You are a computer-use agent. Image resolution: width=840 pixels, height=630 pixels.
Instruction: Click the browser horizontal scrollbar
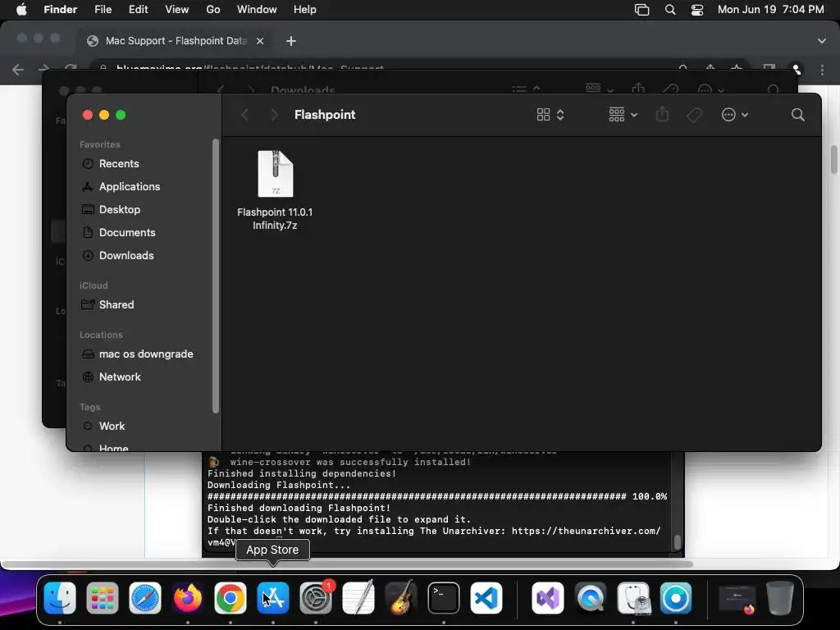pos(347,564)
